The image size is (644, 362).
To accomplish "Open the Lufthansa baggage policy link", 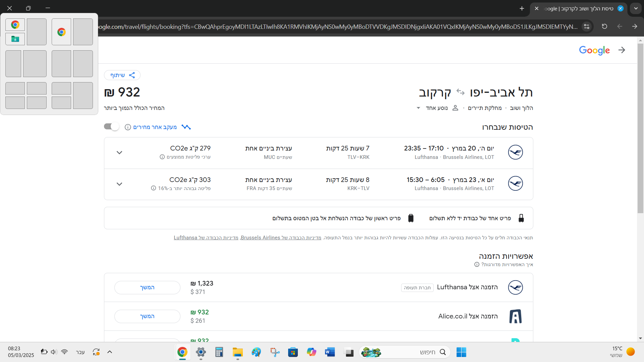I will tap(206, 238).
